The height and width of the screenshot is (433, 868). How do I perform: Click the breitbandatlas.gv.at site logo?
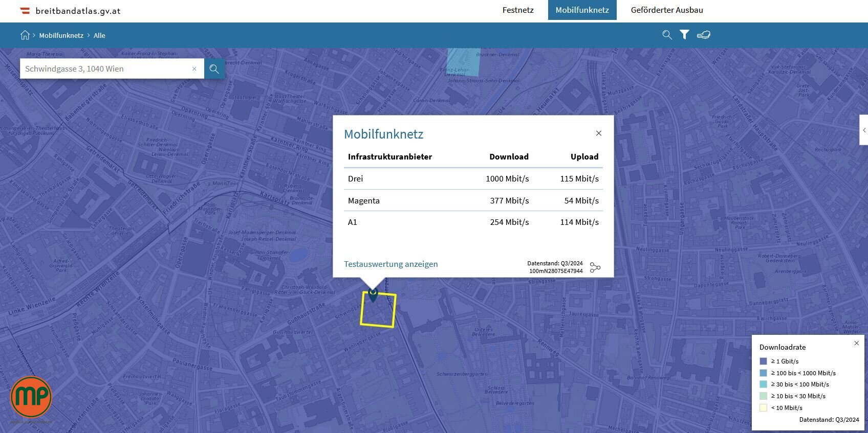70,11
